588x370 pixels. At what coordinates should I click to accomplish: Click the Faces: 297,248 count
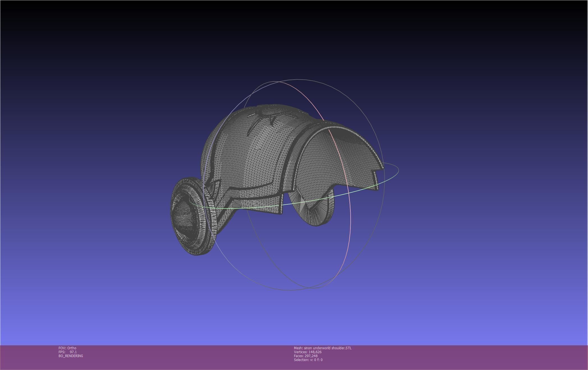pos(306,356)
